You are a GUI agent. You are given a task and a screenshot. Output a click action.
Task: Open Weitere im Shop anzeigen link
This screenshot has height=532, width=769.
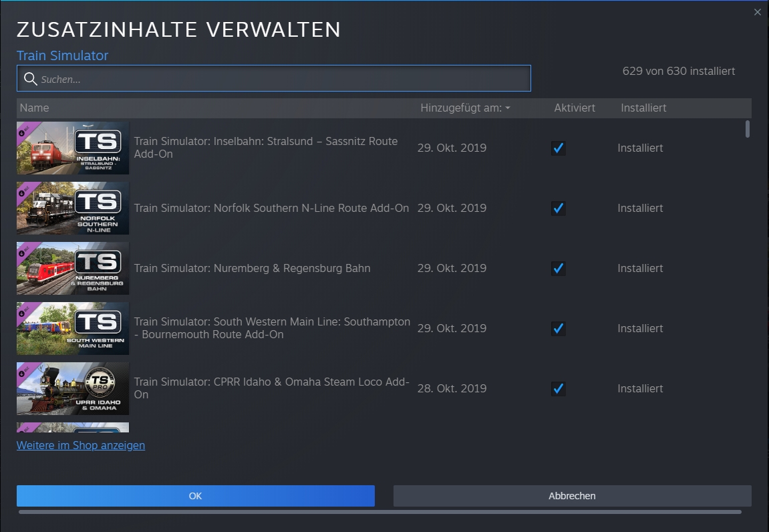tap(81, 445)
